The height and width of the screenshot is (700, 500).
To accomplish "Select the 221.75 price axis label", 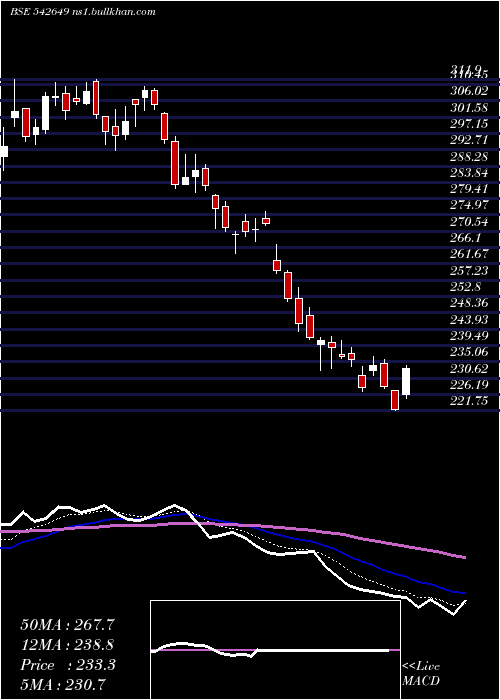I will tap(468, 401).
